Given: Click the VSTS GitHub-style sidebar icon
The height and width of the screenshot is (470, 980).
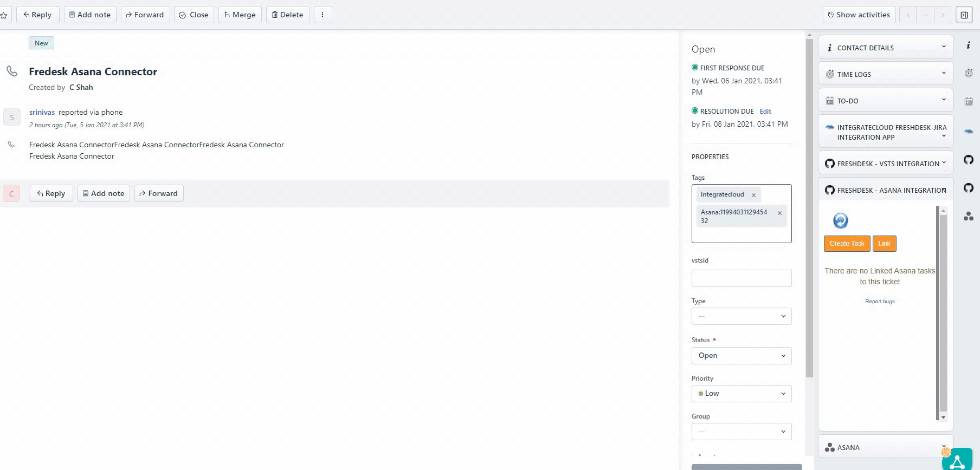Looking at the screenshot, I should 969,159.
